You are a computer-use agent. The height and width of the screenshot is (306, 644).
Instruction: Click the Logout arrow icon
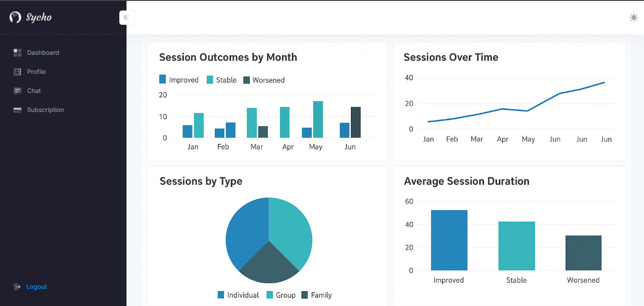[18, 287]
